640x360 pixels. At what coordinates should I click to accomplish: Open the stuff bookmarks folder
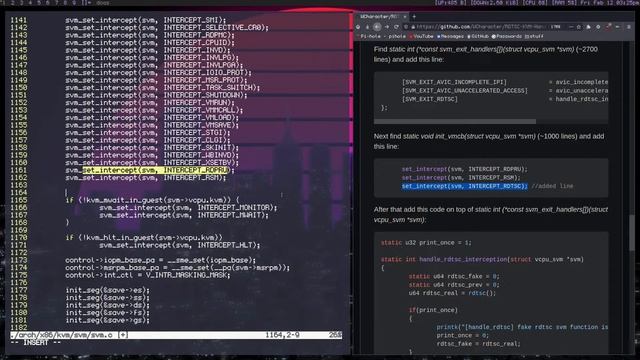point(534,36)
